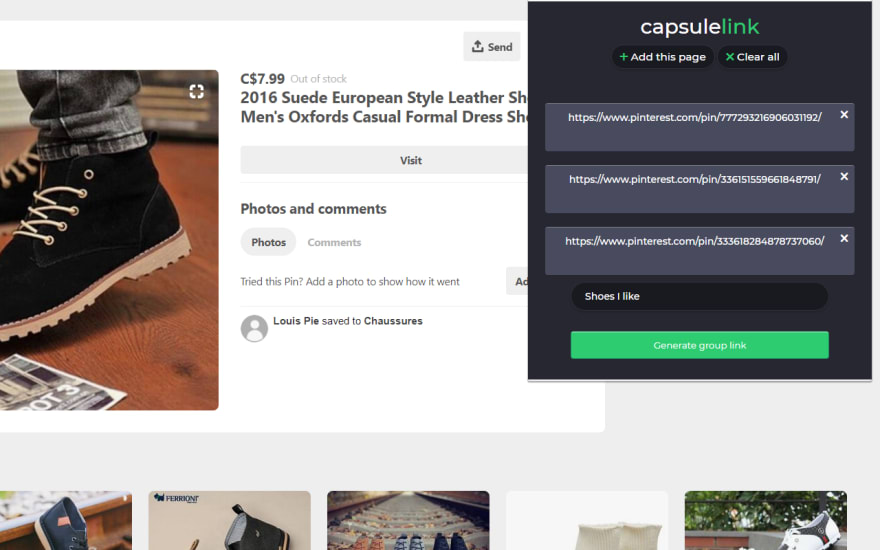Image resolution: width=880 pixels, height=550 pixels.
Task: Click the 'Out of stock' label
Action: 318,79
